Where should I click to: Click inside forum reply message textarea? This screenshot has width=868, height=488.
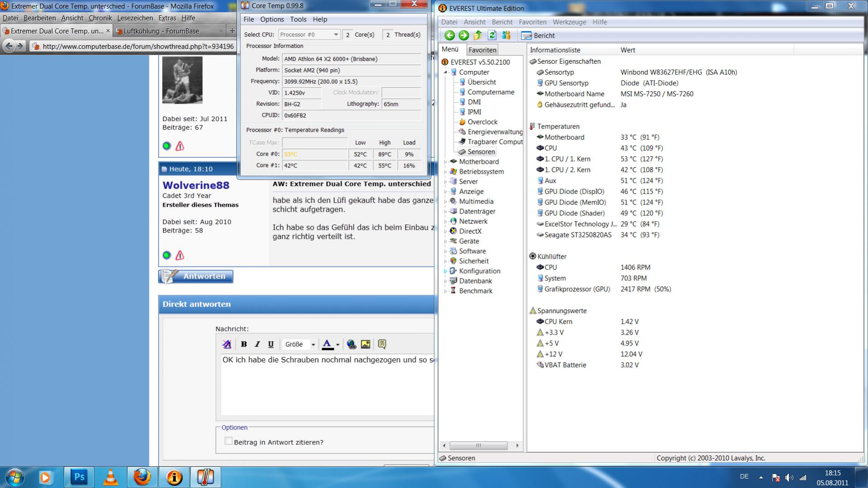pos(327,384)
